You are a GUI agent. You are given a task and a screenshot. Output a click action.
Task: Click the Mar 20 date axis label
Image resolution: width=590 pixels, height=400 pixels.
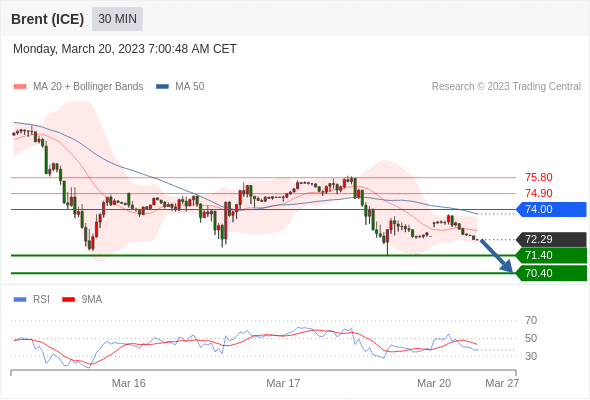[x=434, y=383]
